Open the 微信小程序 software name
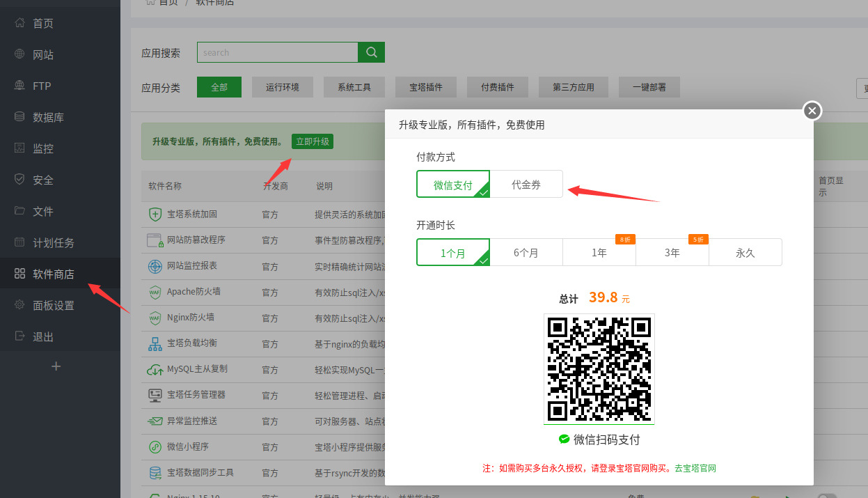 click(x=188, y=447)
